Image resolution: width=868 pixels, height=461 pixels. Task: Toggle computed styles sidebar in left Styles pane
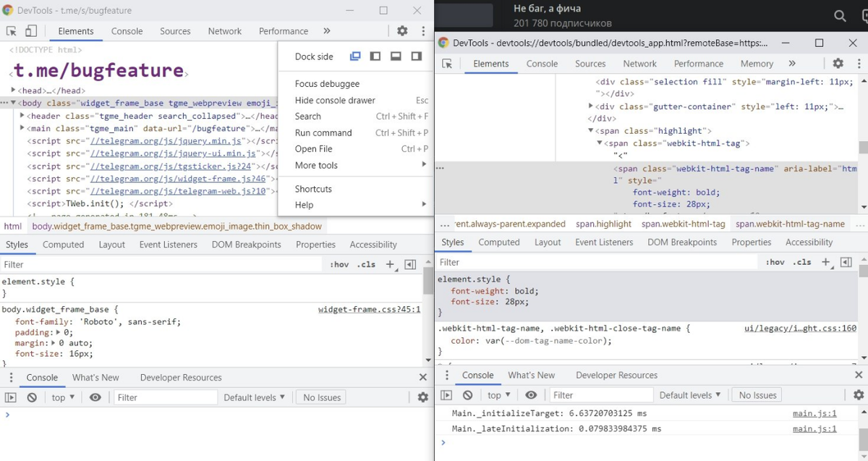[411, 265]
